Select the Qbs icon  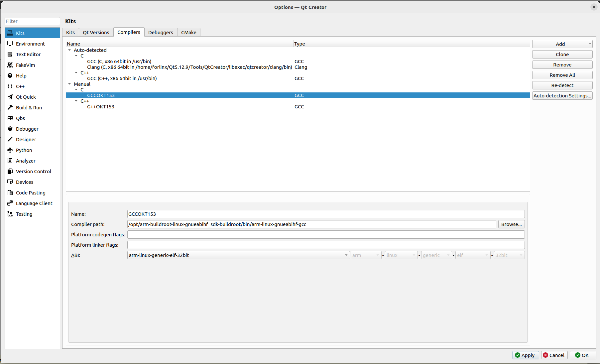click(10, 118)
